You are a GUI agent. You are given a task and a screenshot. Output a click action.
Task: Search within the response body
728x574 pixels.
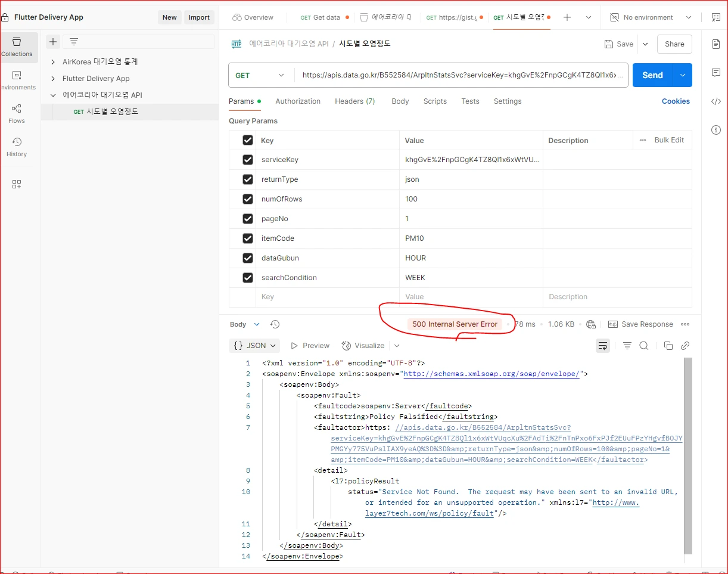point(644,346)
